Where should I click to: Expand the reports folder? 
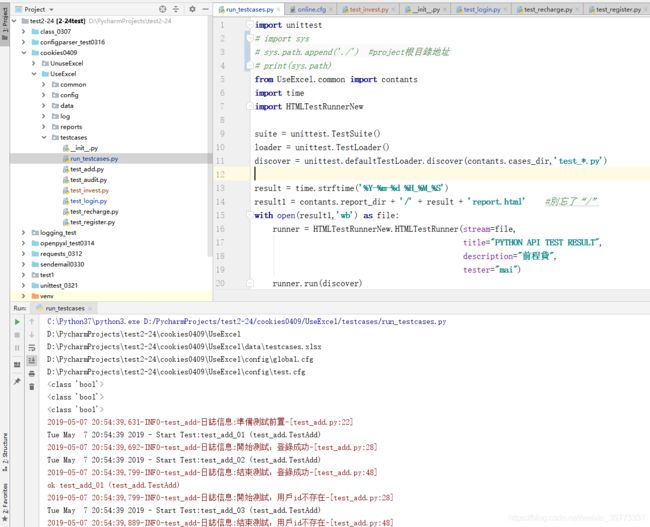point(44,126)
